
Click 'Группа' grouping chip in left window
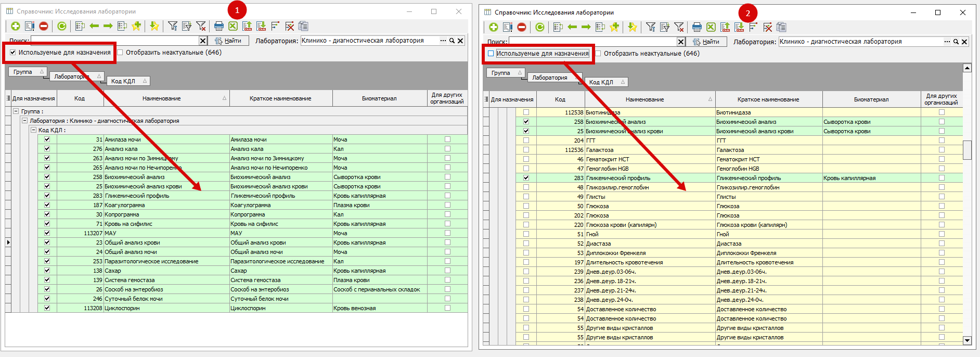pyautogui.click(x=28, y=72)
